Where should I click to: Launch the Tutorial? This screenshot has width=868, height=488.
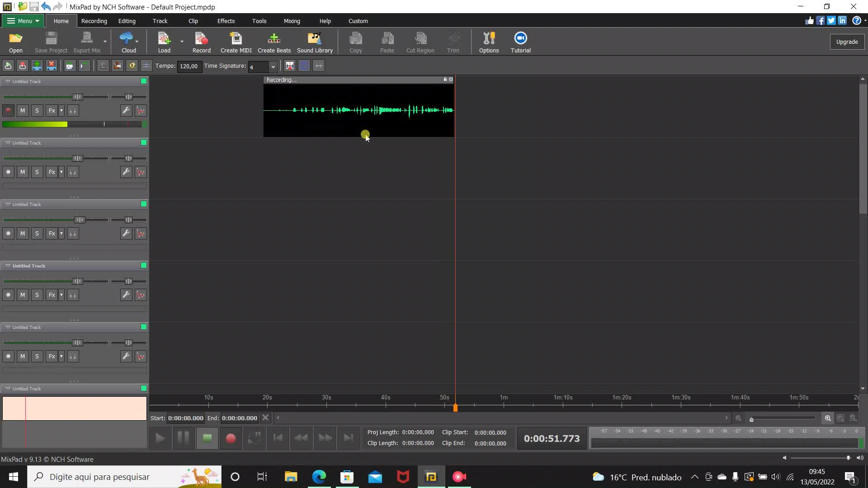click(x=520, y=42)
